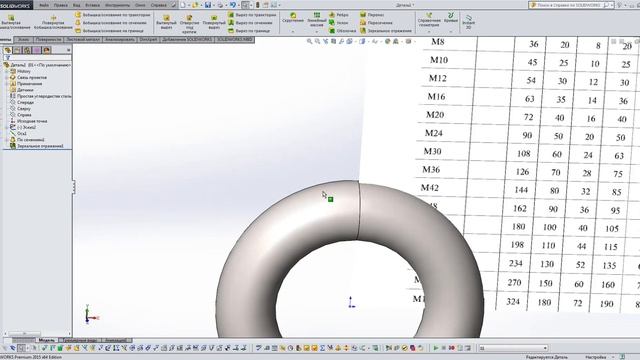Choose Swept Cut (Вырез по траектории)
The image size is (640, 360).
pos(252,15)
